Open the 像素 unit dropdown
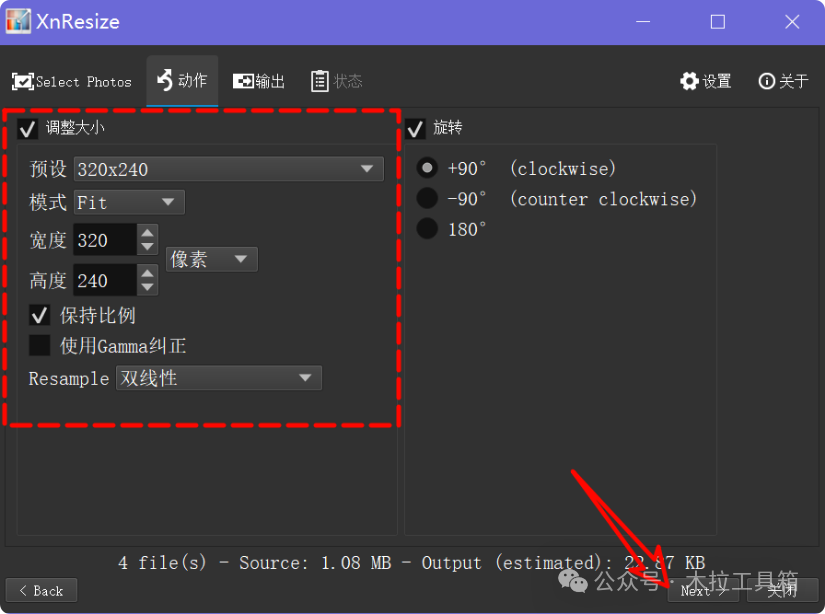Image resolution: width=825 pixels, height=614 pixels. coord(211,260)
